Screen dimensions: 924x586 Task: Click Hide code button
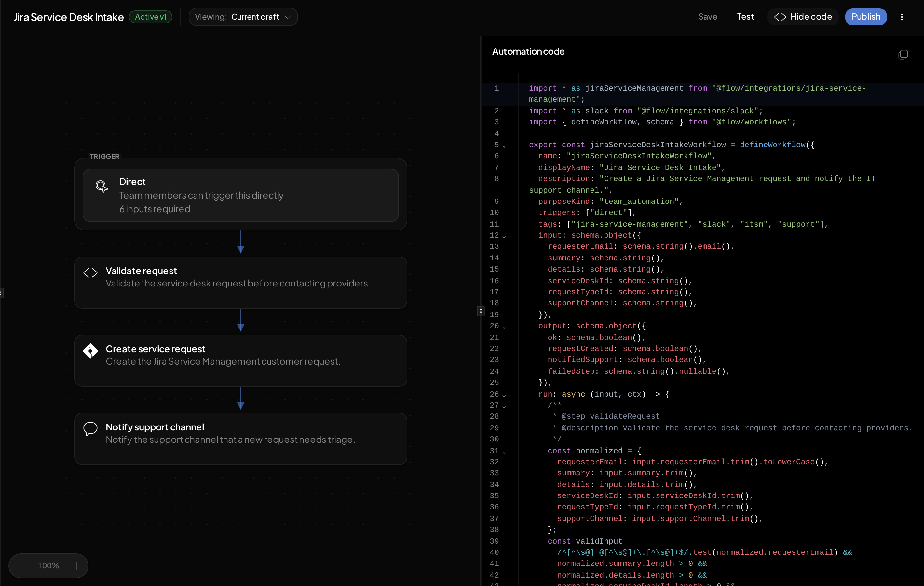point(803,17)
